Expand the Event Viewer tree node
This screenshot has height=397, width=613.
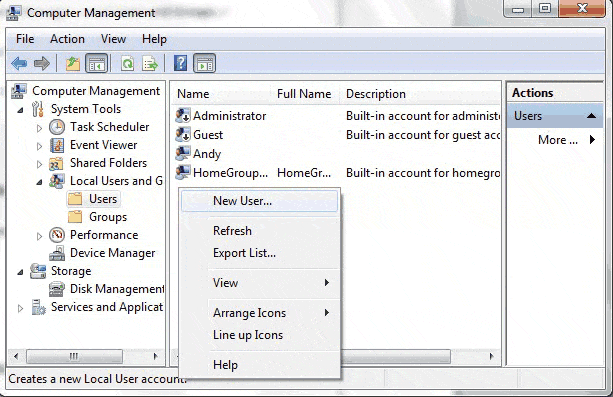coord(39,146)
